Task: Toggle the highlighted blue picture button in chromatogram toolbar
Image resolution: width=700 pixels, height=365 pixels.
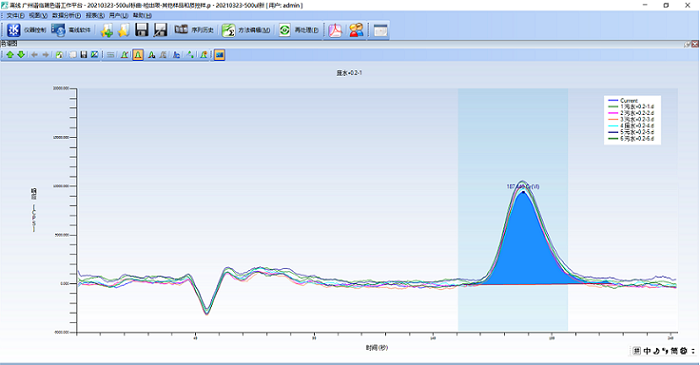Action: [x=219, y=54]
